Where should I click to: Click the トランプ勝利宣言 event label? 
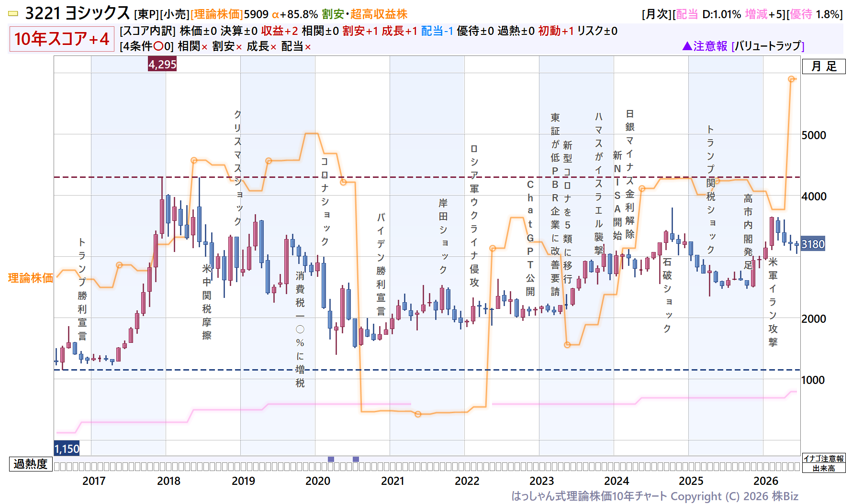click(82, 289)
